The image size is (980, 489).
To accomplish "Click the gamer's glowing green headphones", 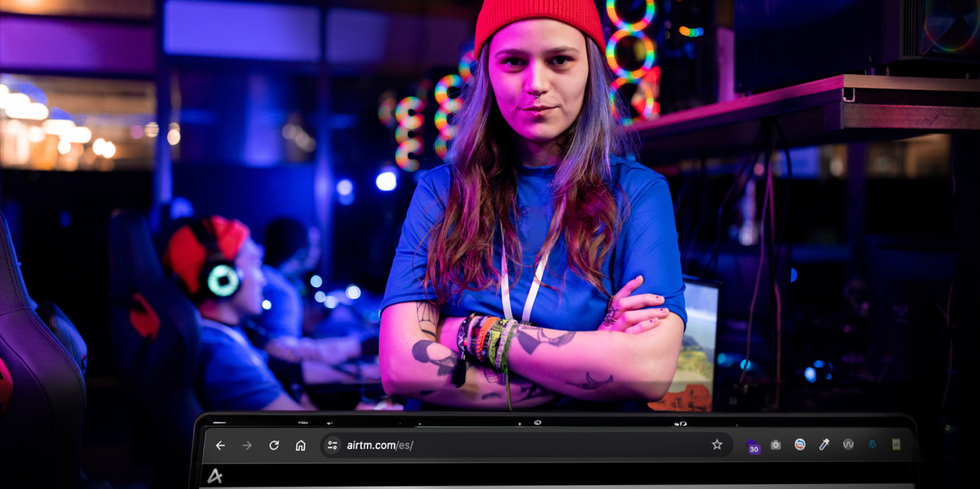I will 224,279.
